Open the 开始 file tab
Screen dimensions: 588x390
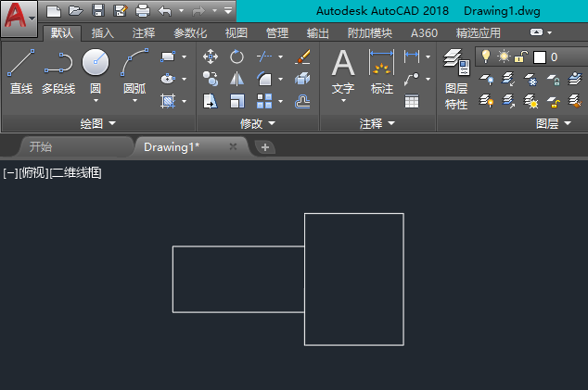[73, 146]
